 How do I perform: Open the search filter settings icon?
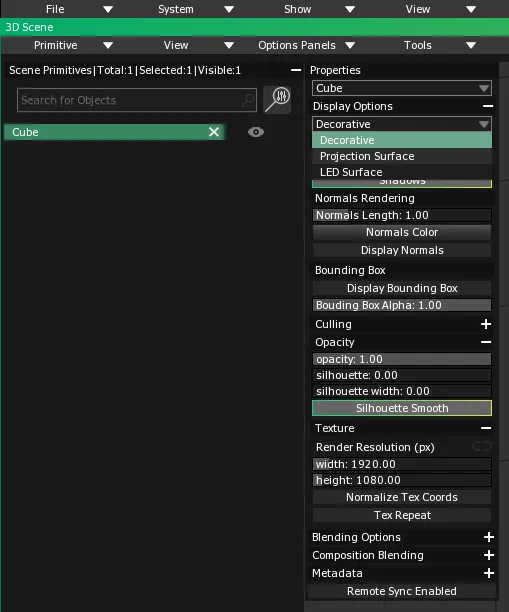pos(277,100)
